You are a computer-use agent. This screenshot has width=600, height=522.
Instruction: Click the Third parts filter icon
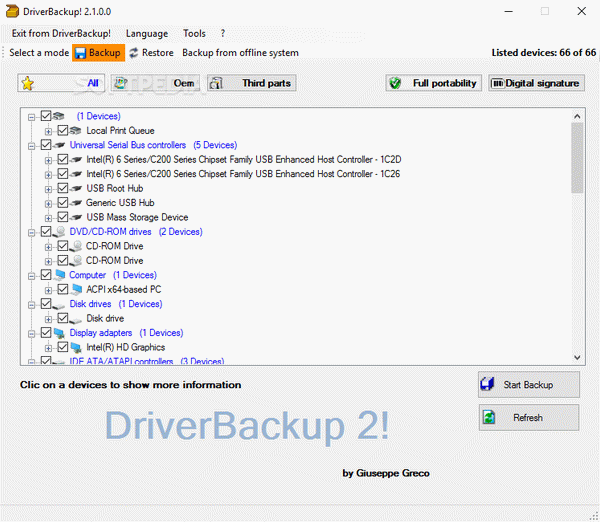coord(217,83)
